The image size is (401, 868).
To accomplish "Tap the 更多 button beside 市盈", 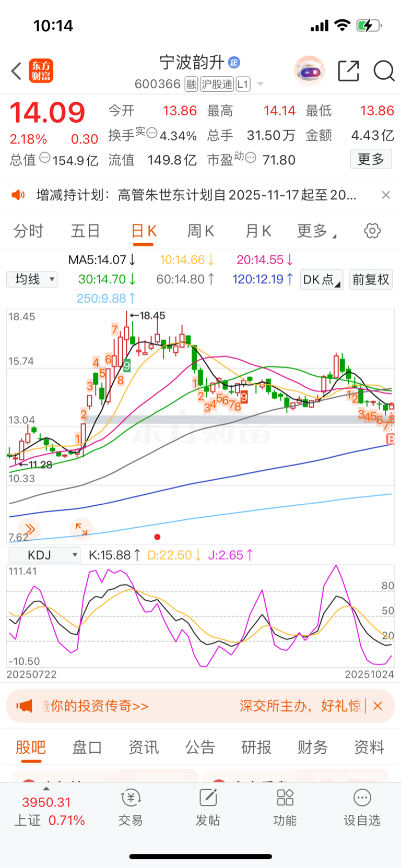I will [371, 159].
